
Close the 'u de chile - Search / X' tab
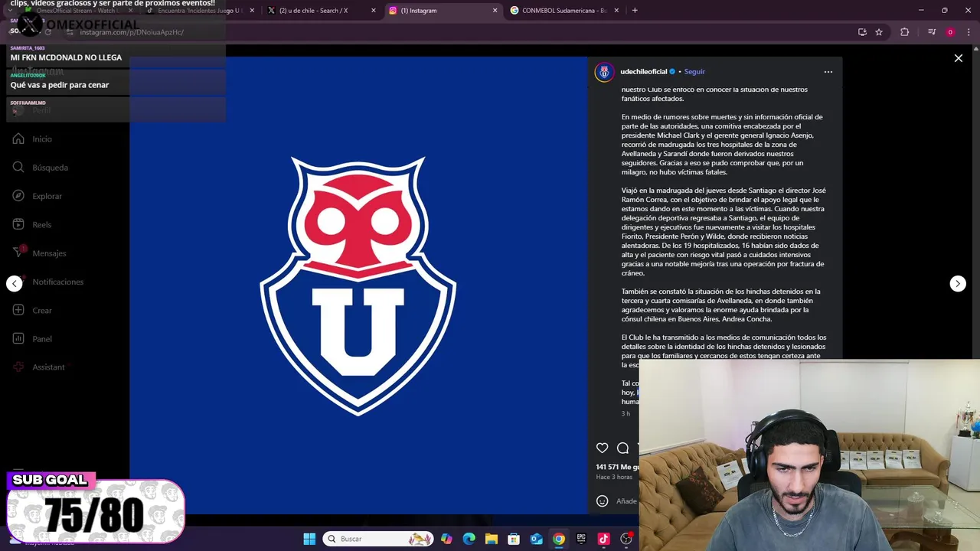(373, 11)
